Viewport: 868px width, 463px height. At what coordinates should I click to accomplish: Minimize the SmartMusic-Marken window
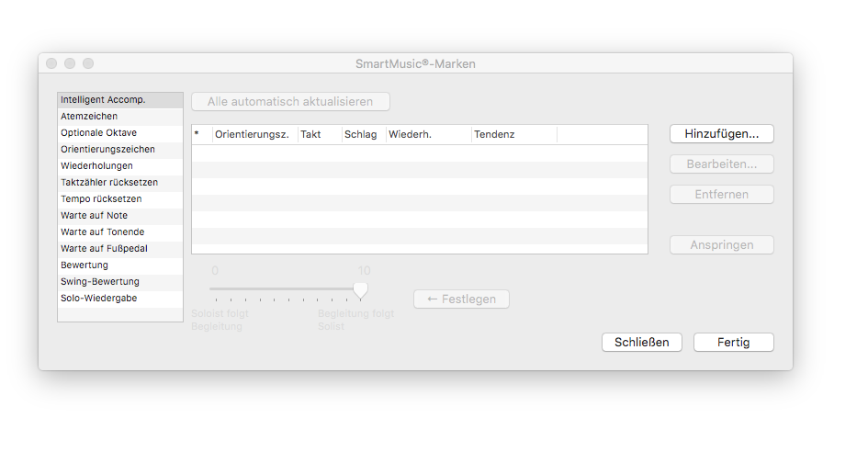tap(70, 63)
